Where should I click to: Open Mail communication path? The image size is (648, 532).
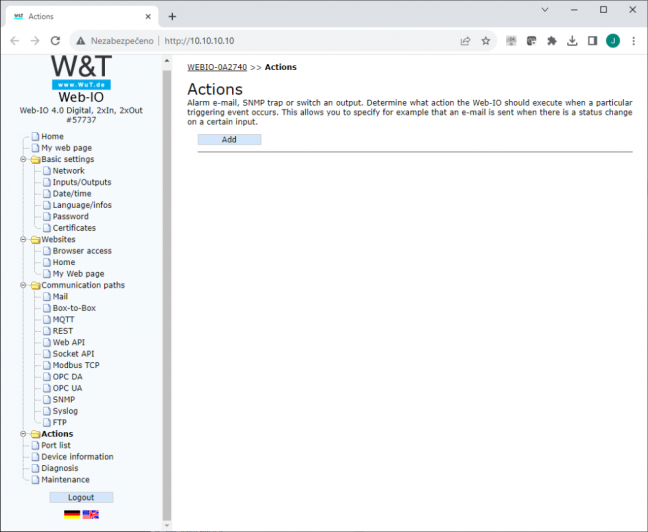60,296
